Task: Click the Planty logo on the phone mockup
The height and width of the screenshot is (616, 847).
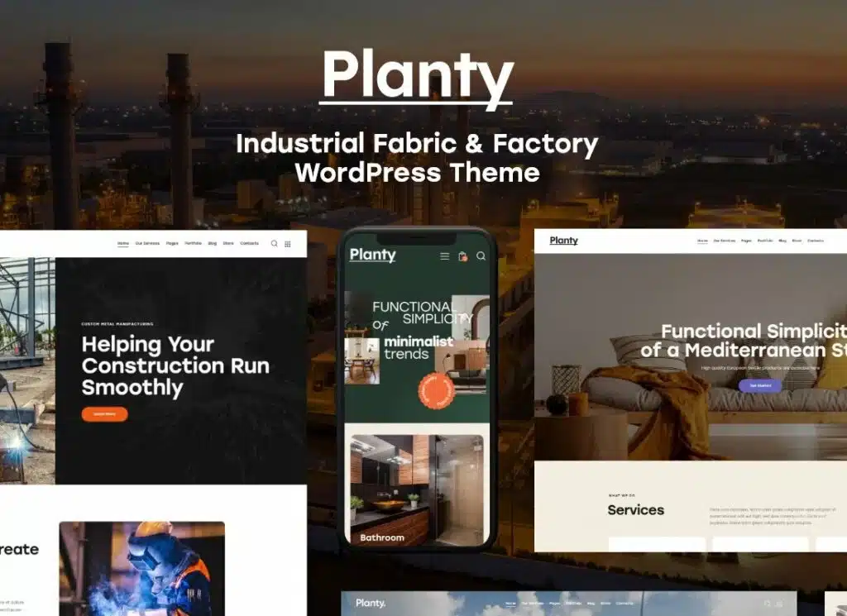Action: point(373,255)
